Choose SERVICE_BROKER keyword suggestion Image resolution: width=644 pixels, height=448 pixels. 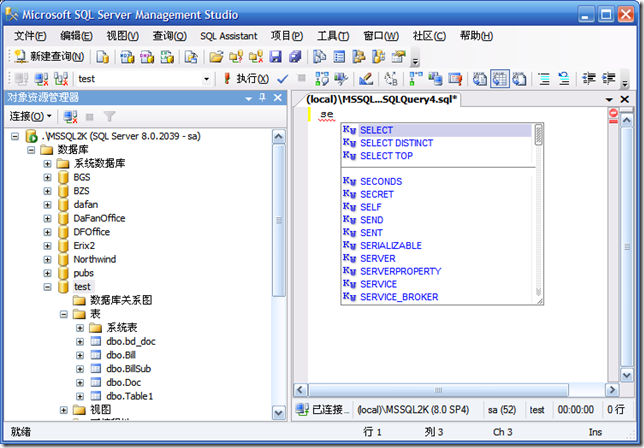[x=437, y=297]
